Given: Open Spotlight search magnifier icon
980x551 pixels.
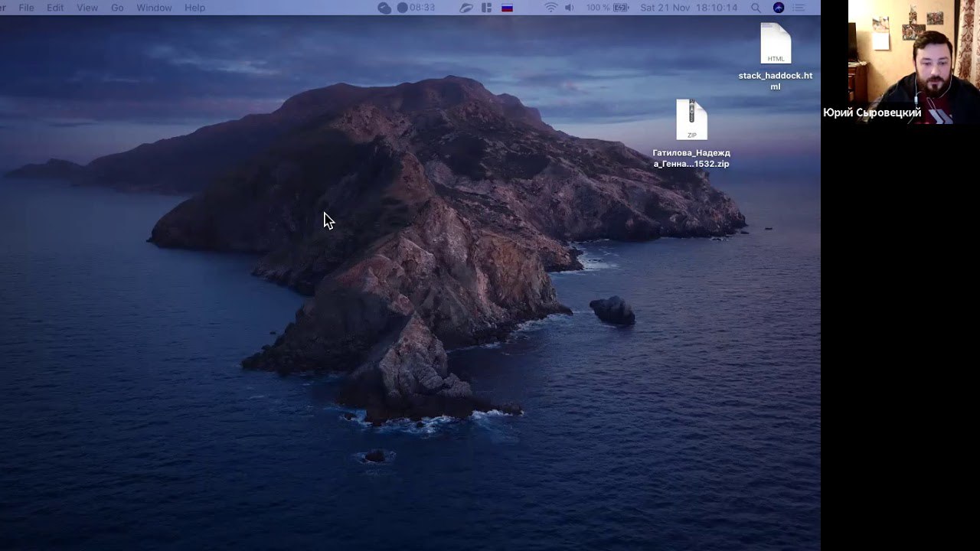Looking at the screenshot, I should [756, 8].
